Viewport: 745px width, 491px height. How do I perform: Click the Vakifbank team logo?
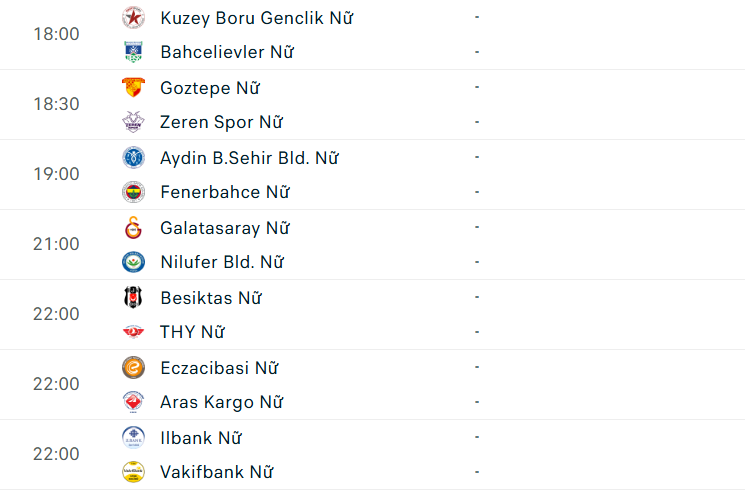click(133, 472)
